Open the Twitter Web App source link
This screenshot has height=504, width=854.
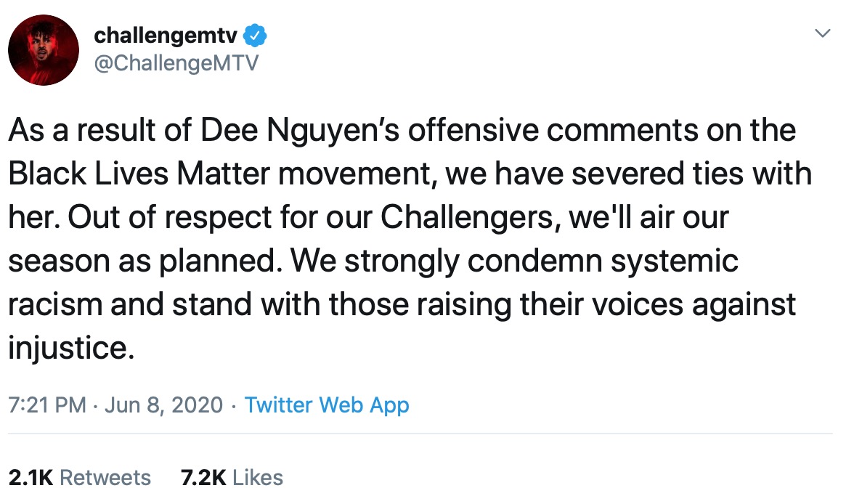[x=327, y=405]
